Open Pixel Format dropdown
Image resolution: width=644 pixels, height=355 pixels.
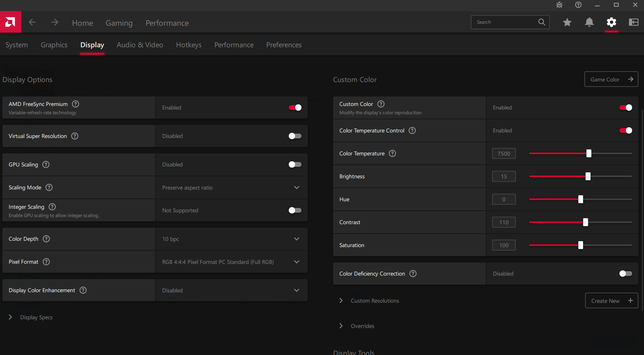(x=231, y=262)
